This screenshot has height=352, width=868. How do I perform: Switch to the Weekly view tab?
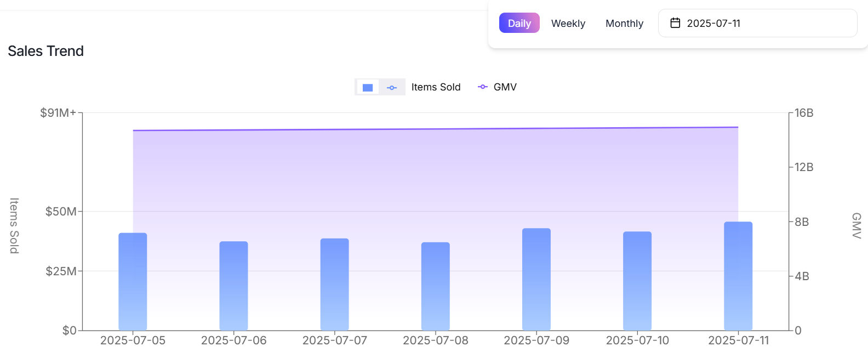coord(568,23)
